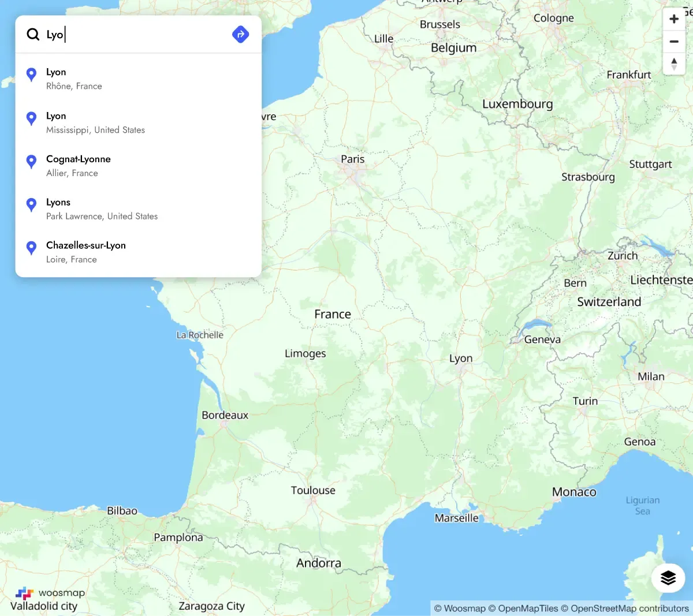Click the Bern label on the map
693x616 pixels.
tap(575, 283)
